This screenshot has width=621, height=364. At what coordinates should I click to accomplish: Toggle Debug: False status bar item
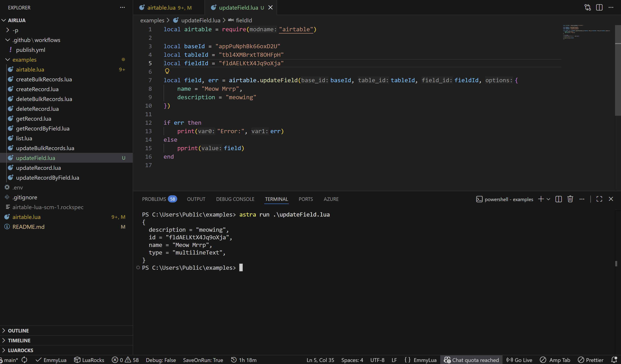pyautogui.click(x=161, y=360)
